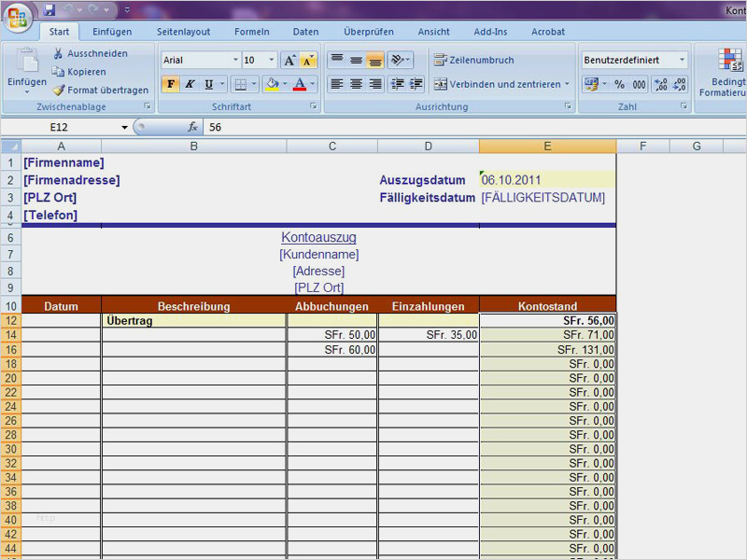747x560 pixels.
Task: Expand the border style dropdown arrow
Action: (254, 84)
